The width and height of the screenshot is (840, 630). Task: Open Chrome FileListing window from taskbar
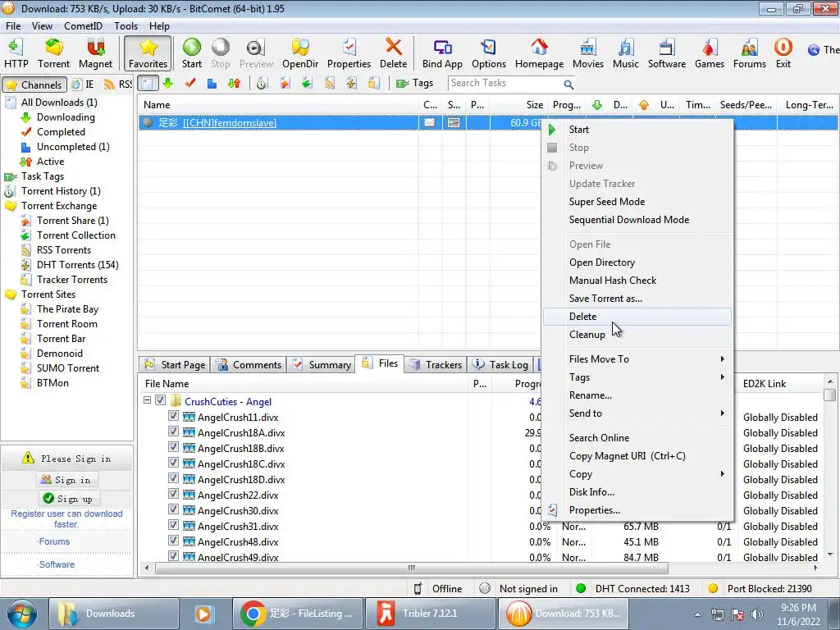click(x=298, y=614)
